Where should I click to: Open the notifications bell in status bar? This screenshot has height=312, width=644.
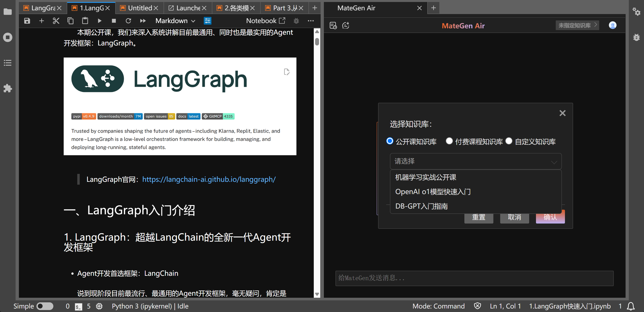tap(631, 306)
